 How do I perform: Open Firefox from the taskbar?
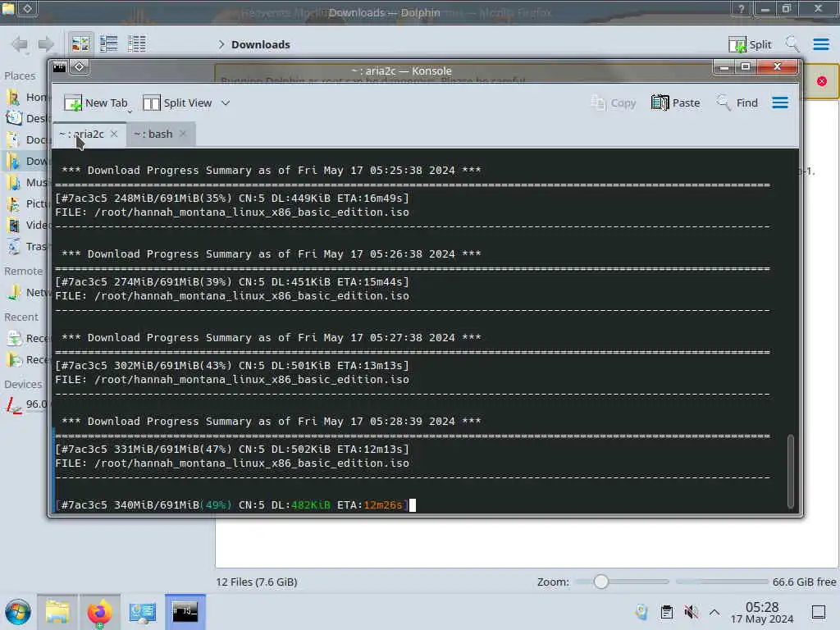point(99,612)
